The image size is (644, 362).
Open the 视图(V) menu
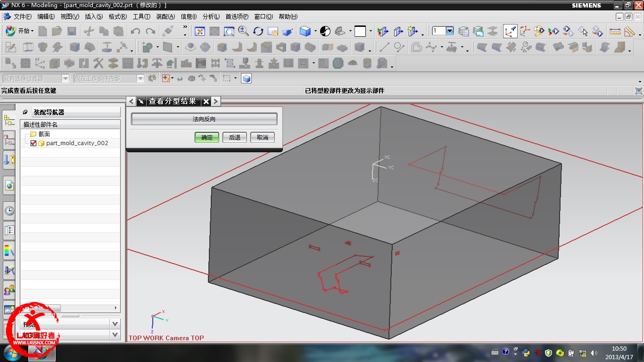click(70, 16)
